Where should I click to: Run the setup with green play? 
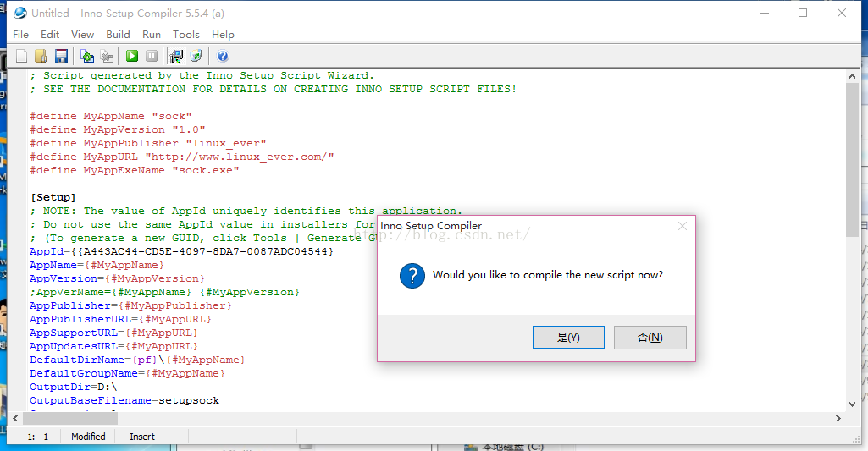[x=132, y=56]
